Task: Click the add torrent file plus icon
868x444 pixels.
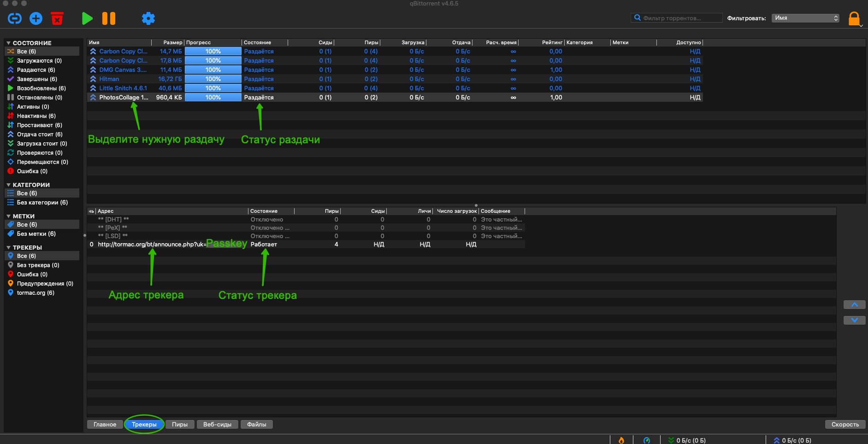Action: (36, 18)
